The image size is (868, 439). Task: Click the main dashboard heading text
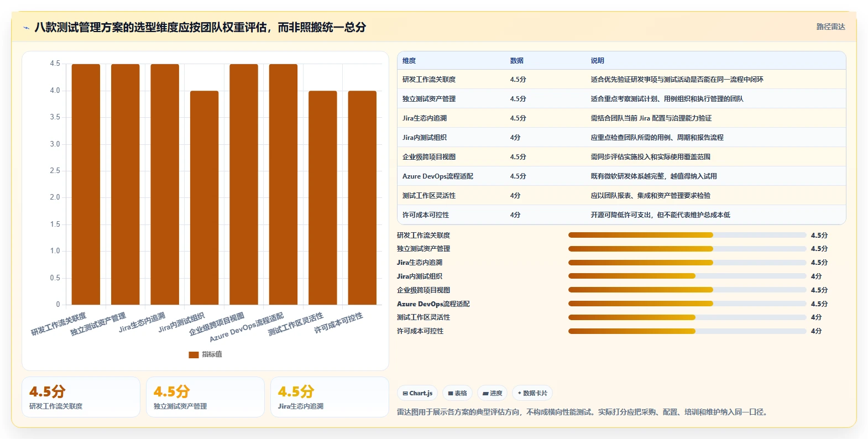(x=200, y=27)
